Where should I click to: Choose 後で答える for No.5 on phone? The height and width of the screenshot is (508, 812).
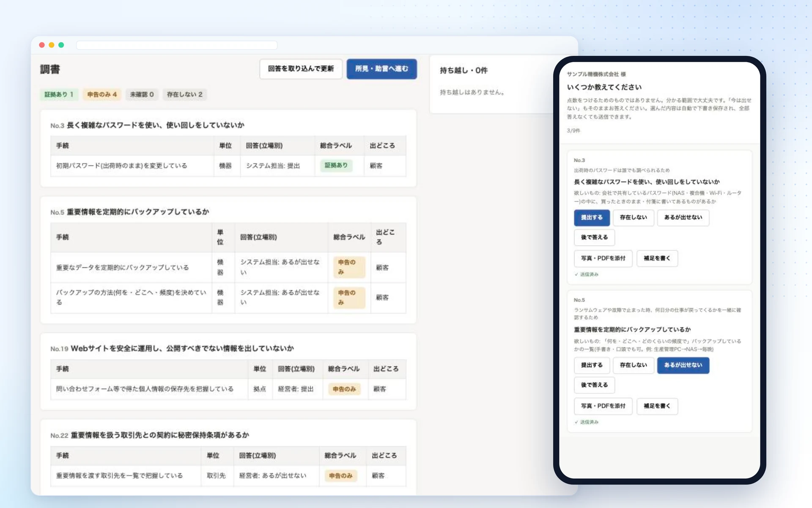click(594, 385)
